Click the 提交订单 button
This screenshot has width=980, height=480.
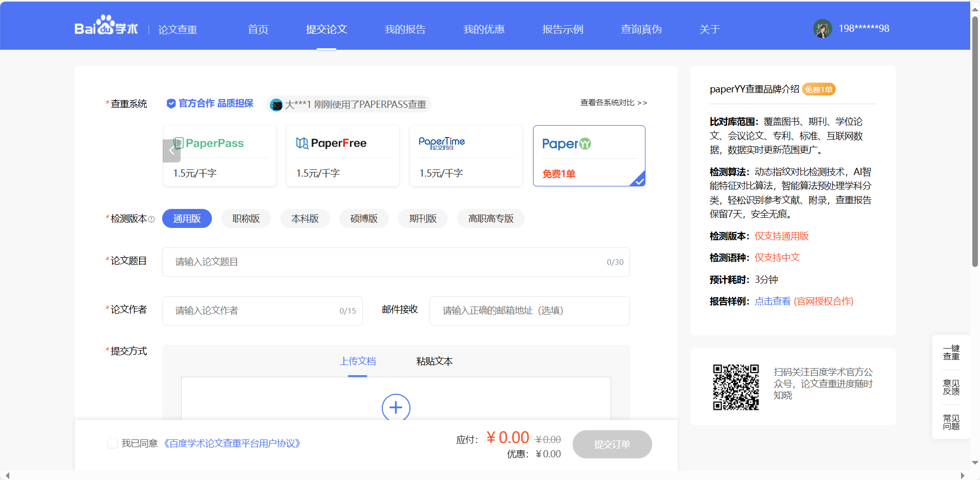coord(612,444)
